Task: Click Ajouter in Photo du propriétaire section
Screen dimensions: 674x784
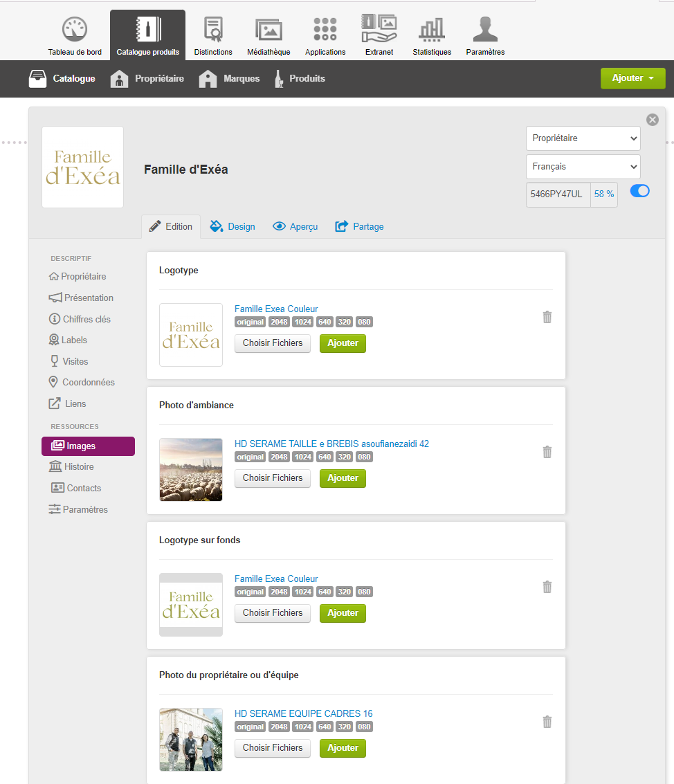Action: point(343,748)
